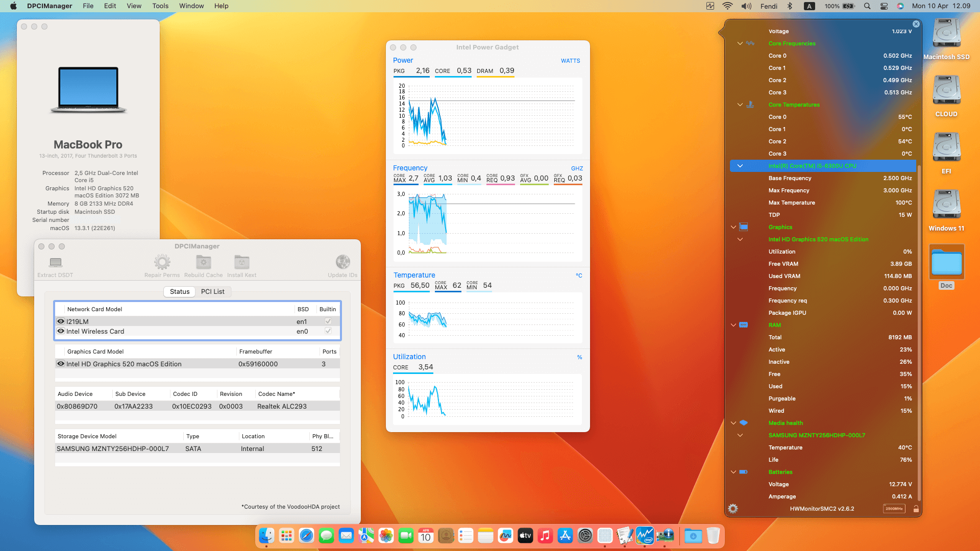
Task: Open Control Center in menu bar
Action: [884, 6]
